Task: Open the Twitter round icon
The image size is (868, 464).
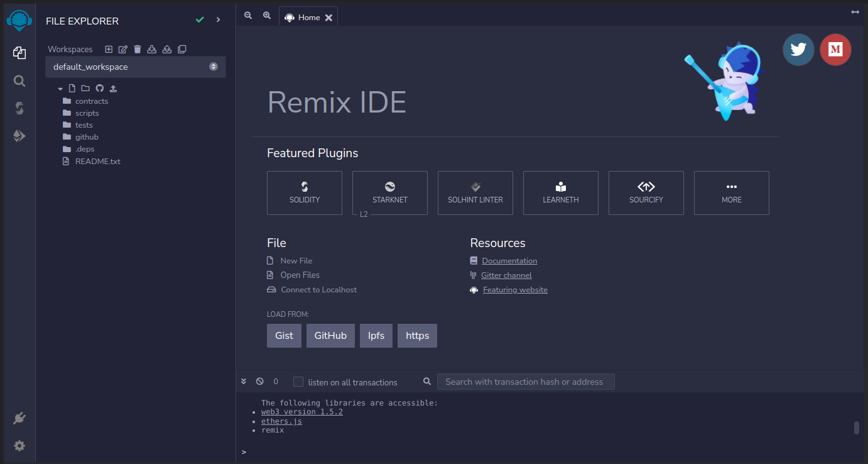Action: click(x=798, y=50)
